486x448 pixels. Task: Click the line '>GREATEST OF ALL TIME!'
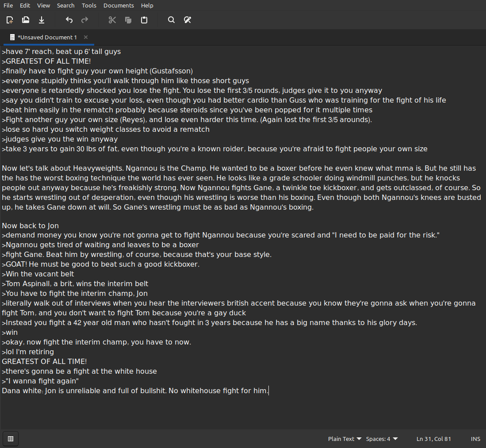click(46, 61)
